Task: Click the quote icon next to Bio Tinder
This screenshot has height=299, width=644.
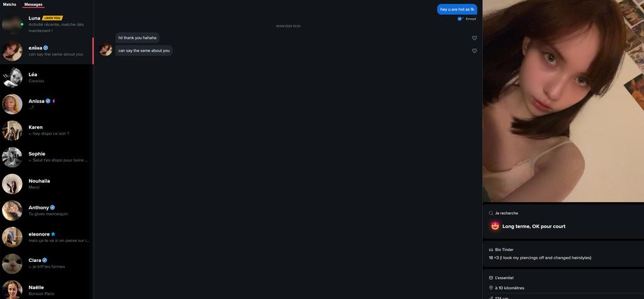Action: click(x=491, y=249)
